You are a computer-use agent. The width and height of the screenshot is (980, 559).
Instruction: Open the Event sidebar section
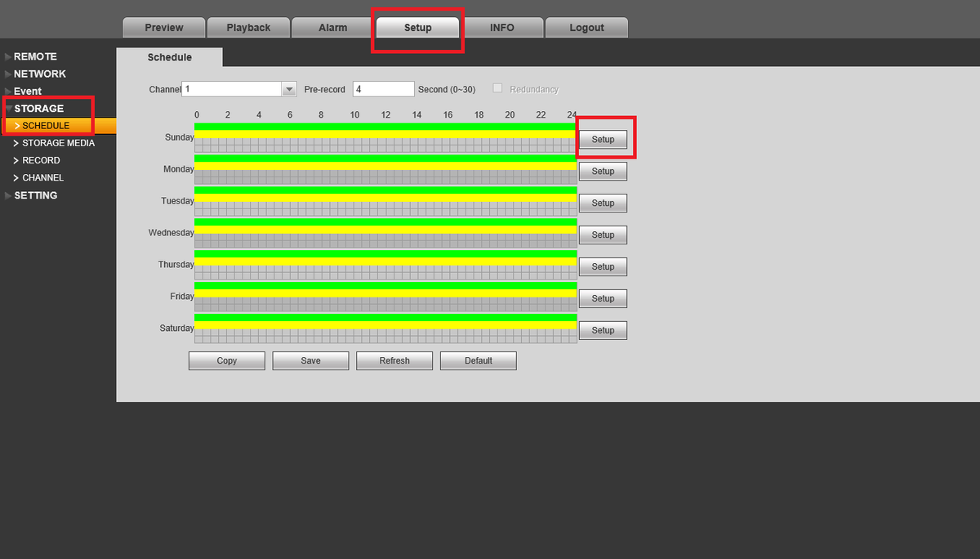tap(27, 91)
